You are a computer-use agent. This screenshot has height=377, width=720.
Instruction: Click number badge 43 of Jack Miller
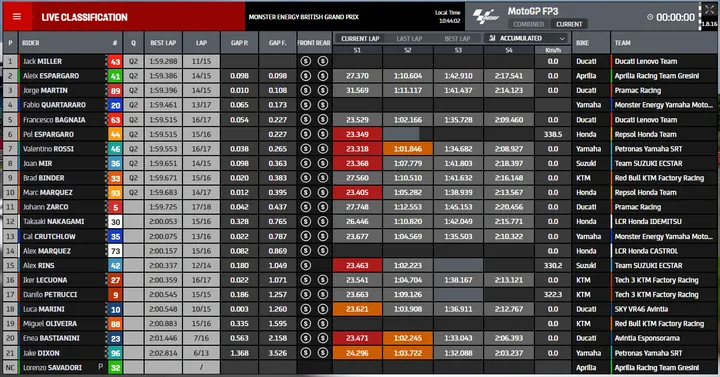pos(115,62)
